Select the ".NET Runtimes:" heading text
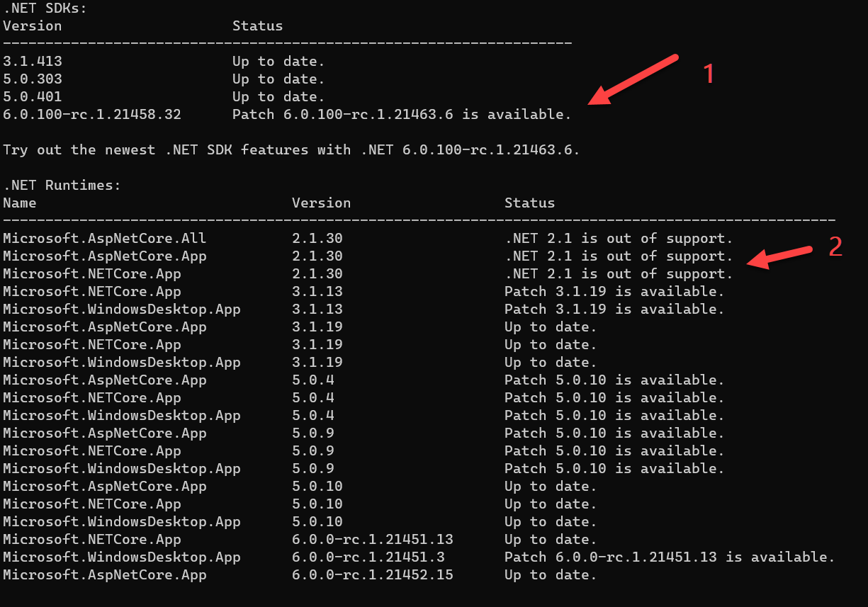The image size is (868, 607). (62, 186)
